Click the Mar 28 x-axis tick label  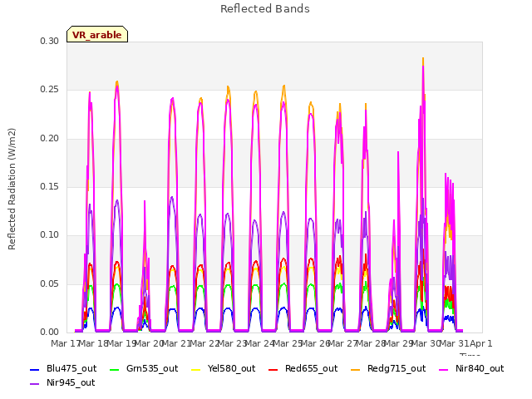click(x=371, y=344)
